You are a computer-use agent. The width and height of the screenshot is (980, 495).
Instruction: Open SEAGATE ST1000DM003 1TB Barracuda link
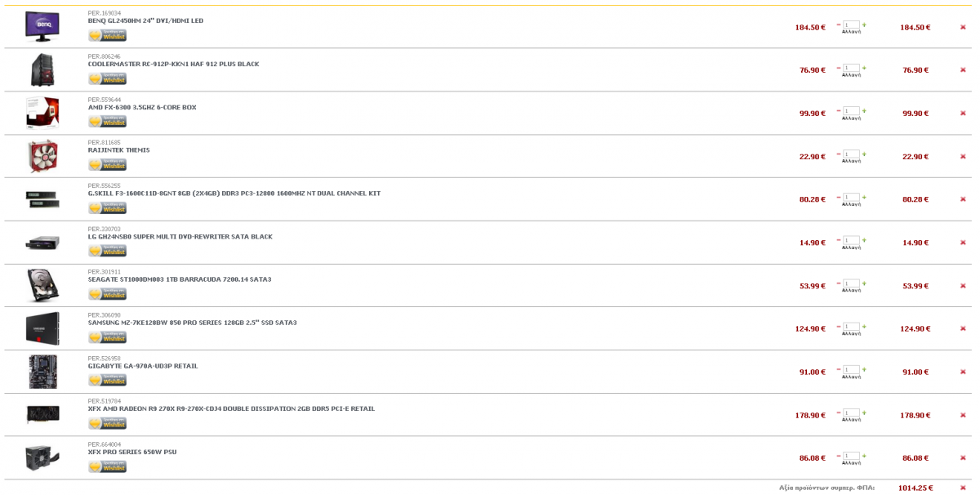click(x=180, y=280)
